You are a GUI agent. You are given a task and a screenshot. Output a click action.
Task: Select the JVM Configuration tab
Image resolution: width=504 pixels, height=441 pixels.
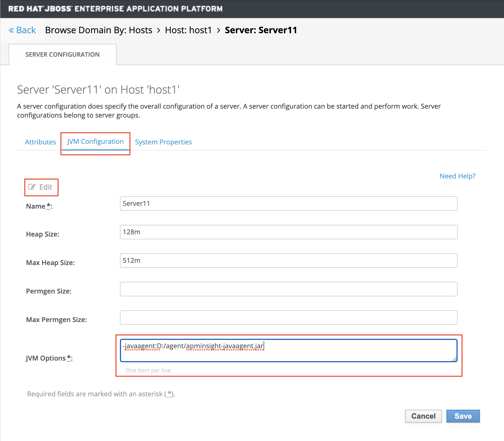(x=95, y=142)
